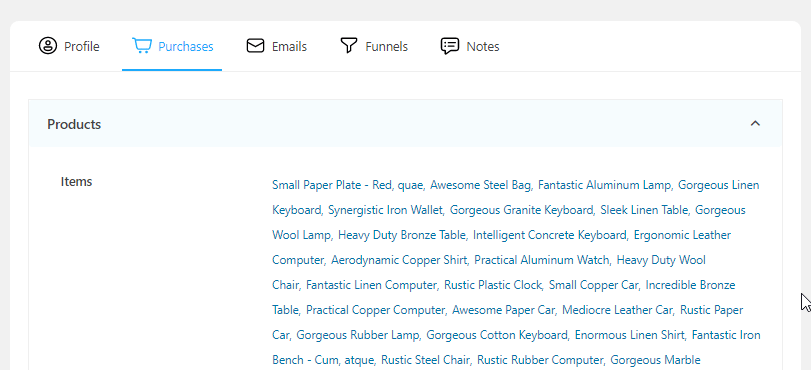This screenshot has height=370, width=811.
Task: Open Heavy Duty Bronze Table link
Action: (402, 235)
